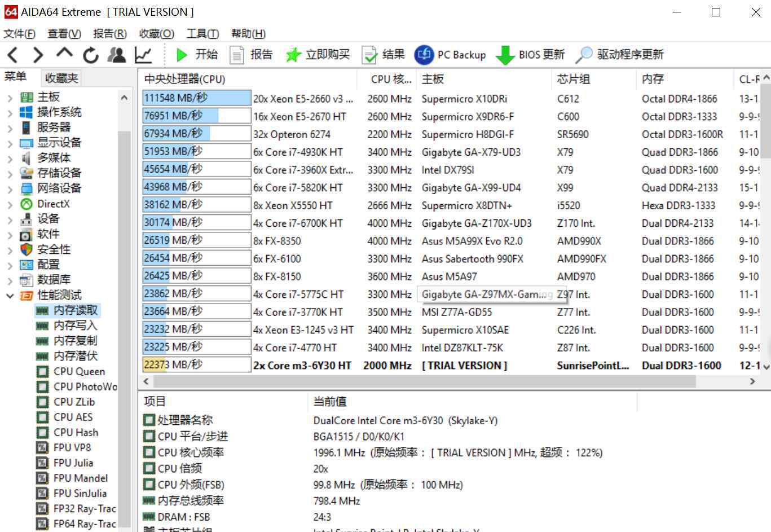Image resolution: width=771 pixels, height=532 pixels.
Task: Click the 报告 report toolbar button
Action: point(251,55)
